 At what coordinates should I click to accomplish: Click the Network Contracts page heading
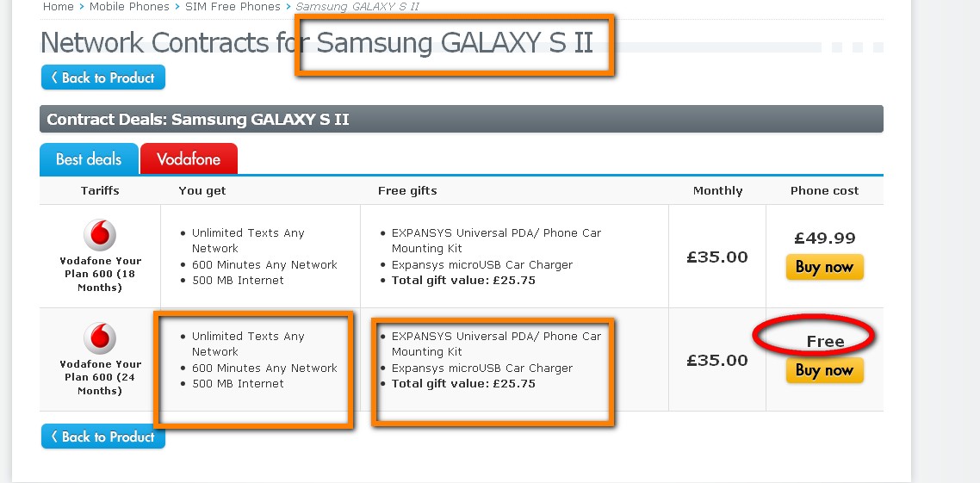[317, 43]
